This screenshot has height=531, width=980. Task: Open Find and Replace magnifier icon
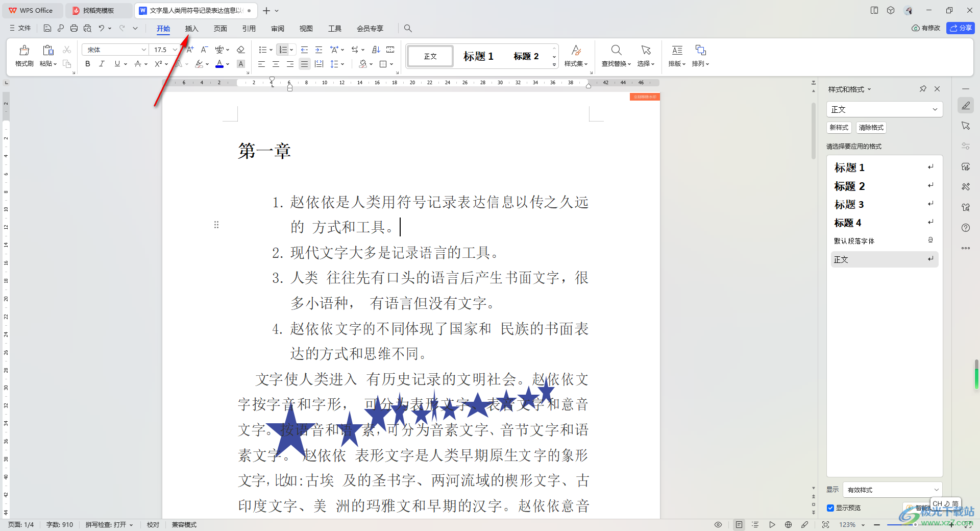point(616,50)
